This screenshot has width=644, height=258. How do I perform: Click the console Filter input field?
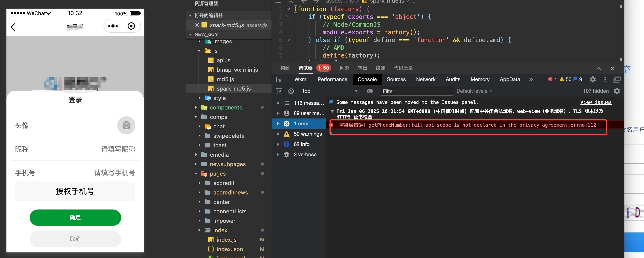(x=417, y=91)
